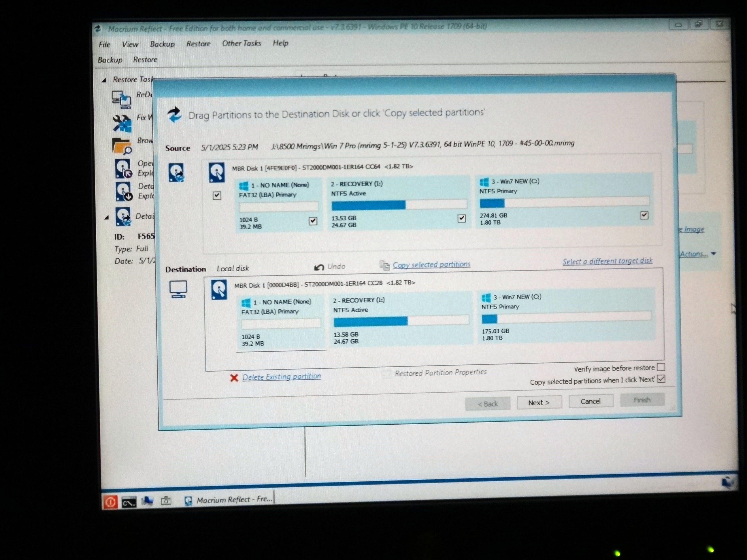Open the Backup menu
Screen dimensions: 747x560
(x=162, y=44)
